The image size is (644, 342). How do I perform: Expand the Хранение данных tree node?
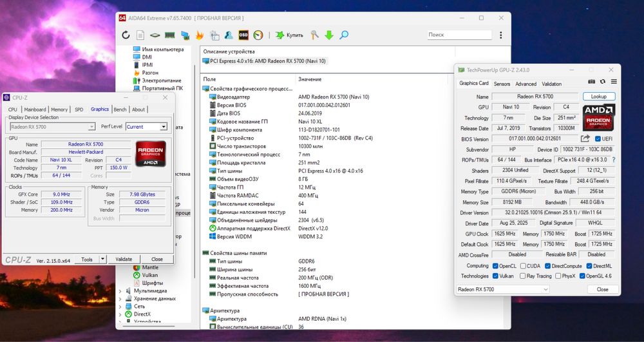(x=120, y=299)
